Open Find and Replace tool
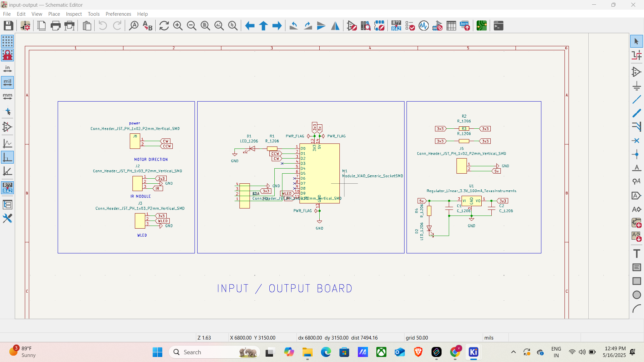The height and width of the screenshot is (362, 644). [x=148, y=26]
